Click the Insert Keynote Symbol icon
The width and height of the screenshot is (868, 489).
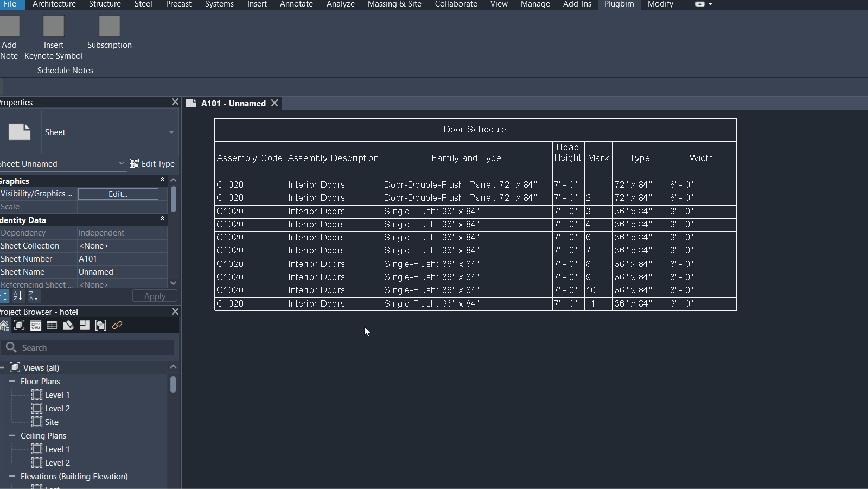(x=54, y=26)
